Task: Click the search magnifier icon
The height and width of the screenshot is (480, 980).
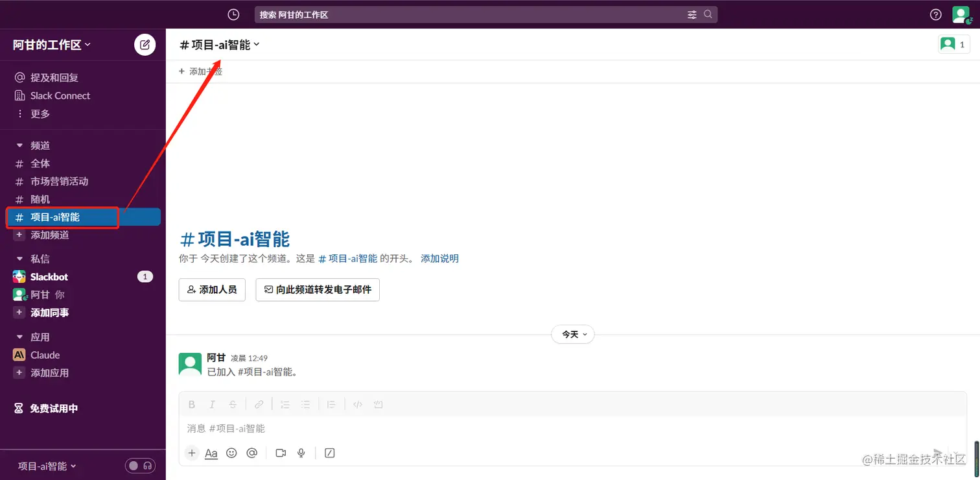Action: tap(708, 14)
